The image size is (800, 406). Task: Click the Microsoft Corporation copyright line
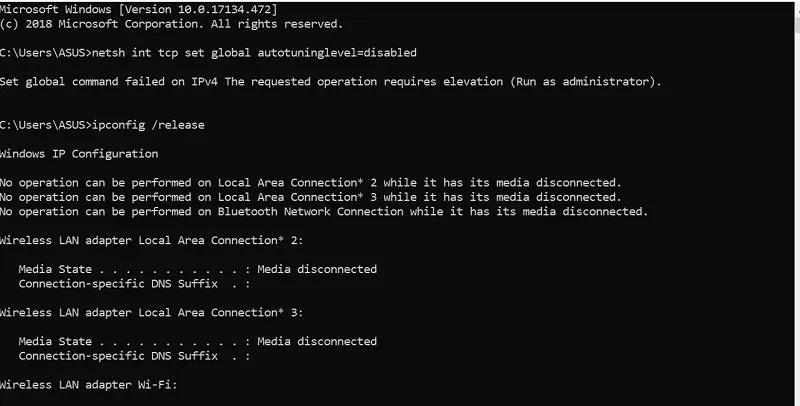[x=171, y=24]
